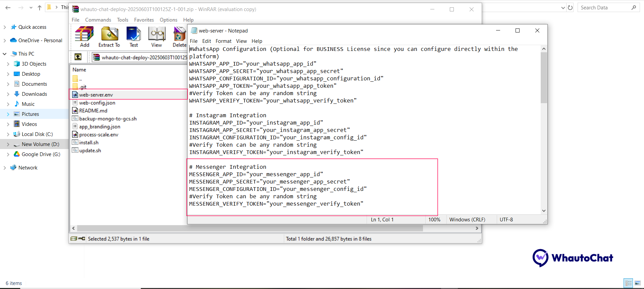Screen dimensions: 644x289
Task: Open the address bar history dropdown
Action: tap(563, 7)
